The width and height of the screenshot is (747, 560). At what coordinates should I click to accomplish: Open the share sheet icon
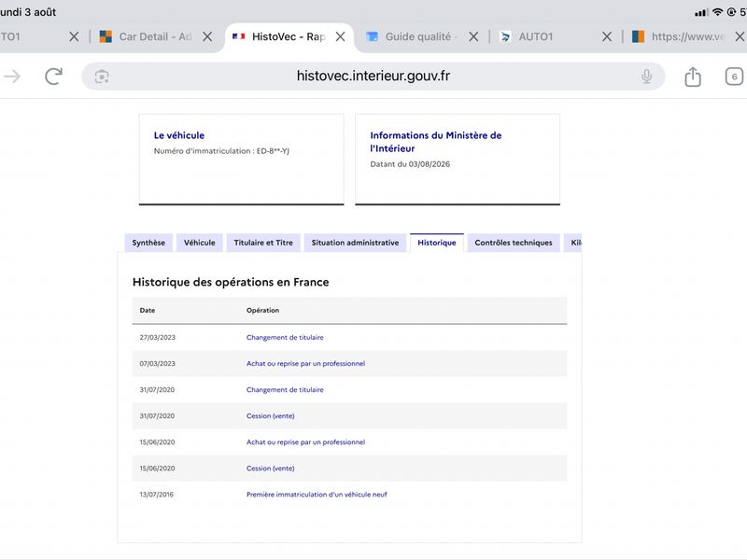(693, 77)
